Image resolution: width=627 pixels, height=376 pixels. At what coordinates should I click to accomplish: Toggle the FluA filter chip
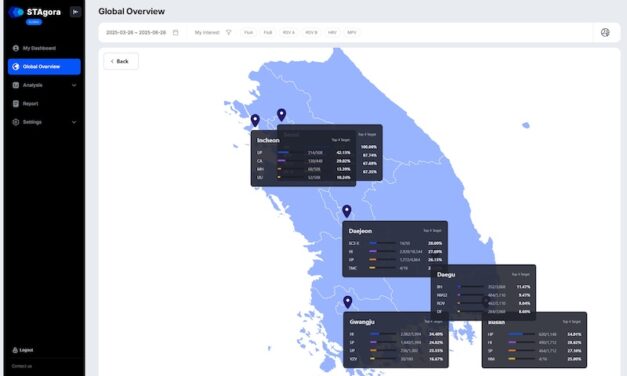[248, 32]
